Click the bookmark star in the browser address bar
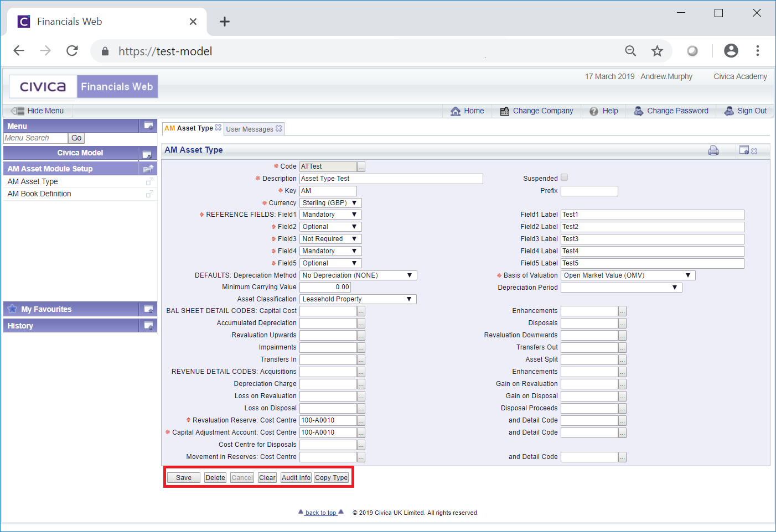The height and width of the screenshot is (532, 776). tap(657, 51)
